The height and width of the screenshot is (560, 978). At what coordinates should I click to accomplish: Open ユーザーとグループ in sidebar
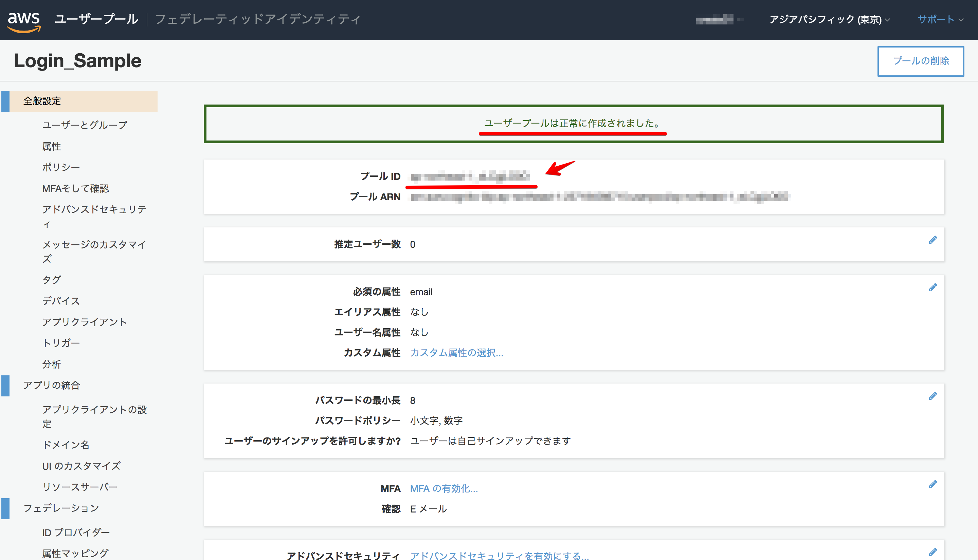[x=85, y=125]
